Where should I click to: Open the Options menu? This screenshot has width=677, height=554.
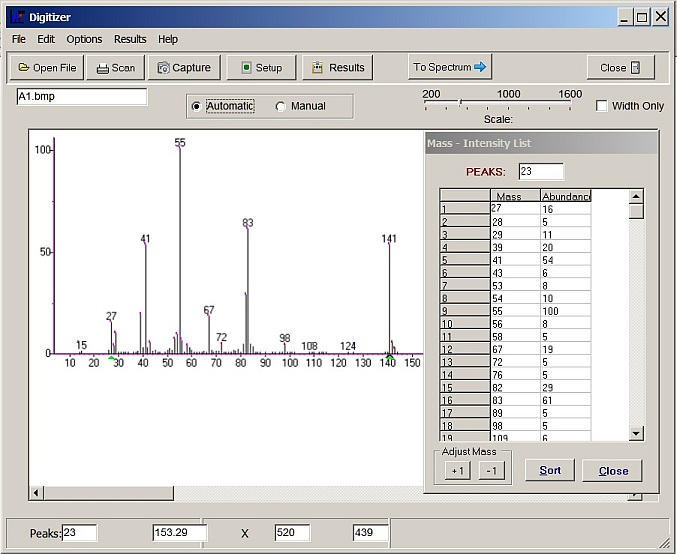click(x=84, y=39)
